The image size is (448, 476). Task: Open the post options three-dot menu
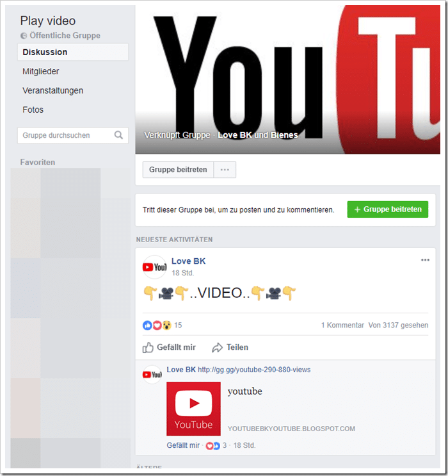[x=425, y=260]
